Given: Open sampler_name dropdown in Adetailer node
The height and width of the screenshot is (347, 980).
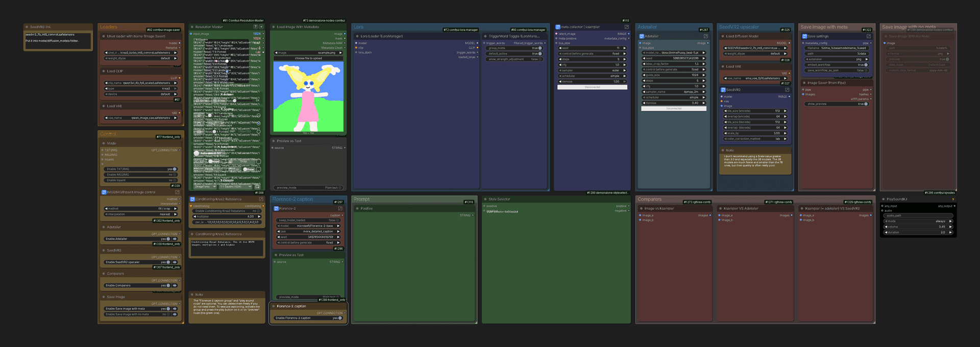Looking at the screenshot, I should pyautogui.click(x=674, y=92).
